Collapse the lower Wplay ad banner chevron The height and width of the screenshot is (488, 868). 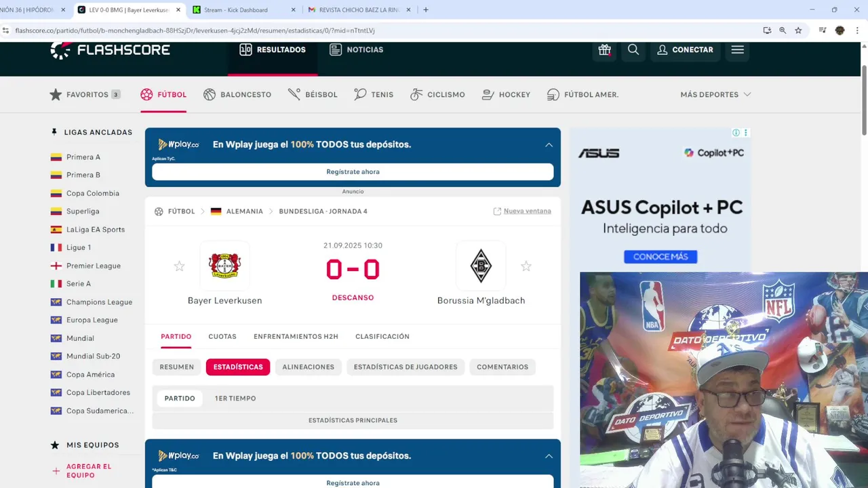coord(549,456)
